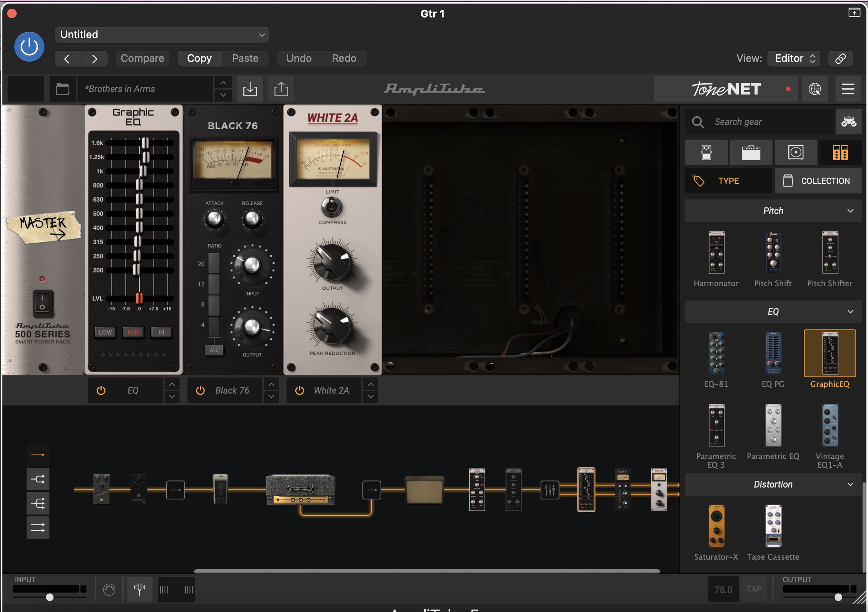868x612 pixels.
Task: Select the Cabinet speaker category icon
Action: coord(795,152)
